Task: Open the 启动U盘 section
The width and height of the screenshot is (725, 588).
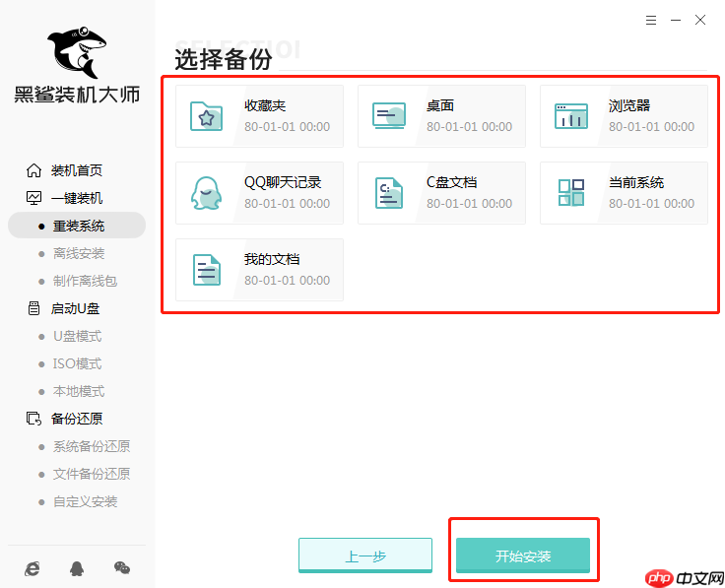Action: (x=75, y=308)
